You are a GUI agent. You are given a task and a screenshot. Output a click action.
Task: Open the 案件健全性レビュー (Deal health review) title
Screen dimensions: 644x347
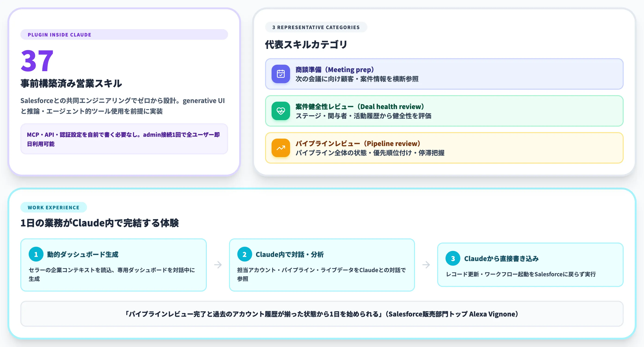coord(360,106)
